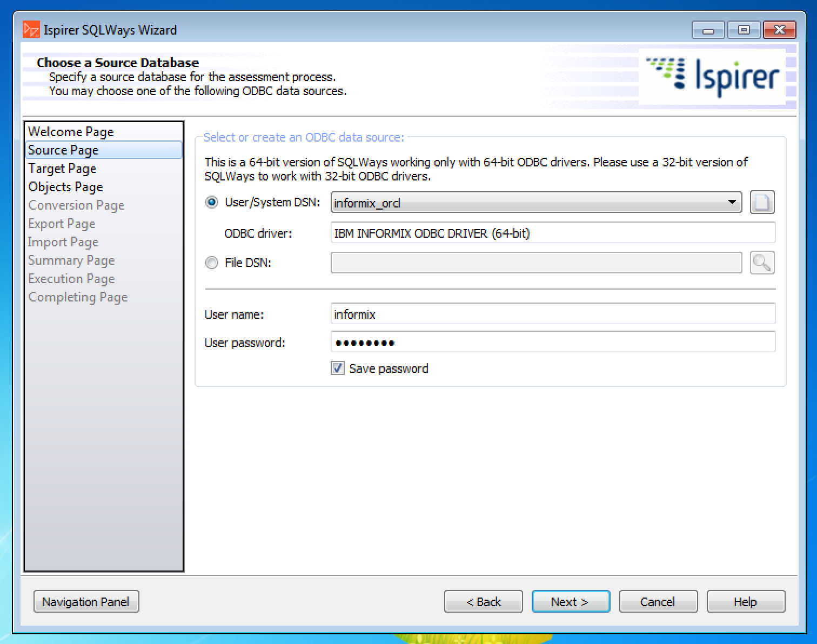Viewport: 817px width, 644px height.
Task: Select Export Page in navigation list
Action: tap(104, 224)
